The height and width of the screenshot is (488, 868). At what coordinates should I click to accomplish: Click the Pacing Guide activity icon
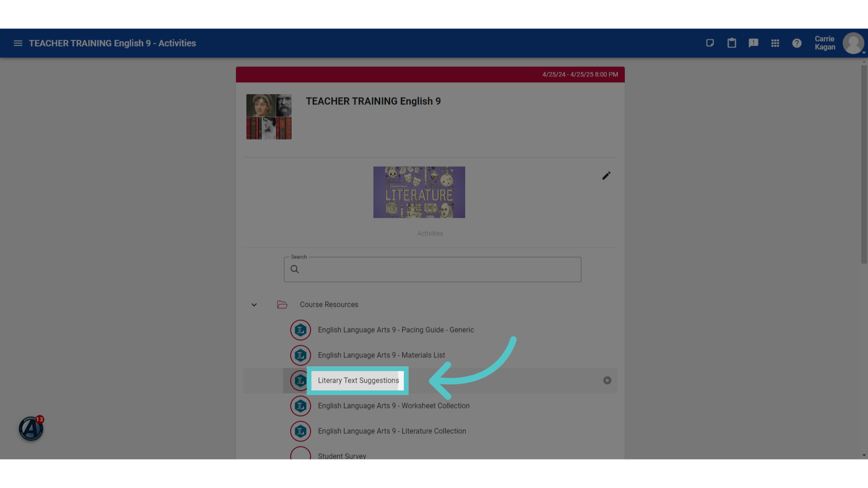(301, 330)
